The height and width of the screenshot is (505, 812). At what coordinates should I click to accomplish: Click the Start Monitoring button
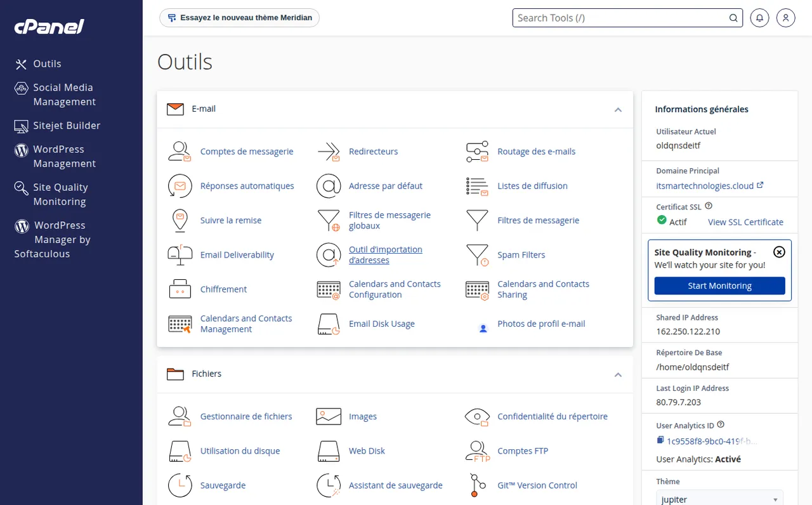pos(719,286)
